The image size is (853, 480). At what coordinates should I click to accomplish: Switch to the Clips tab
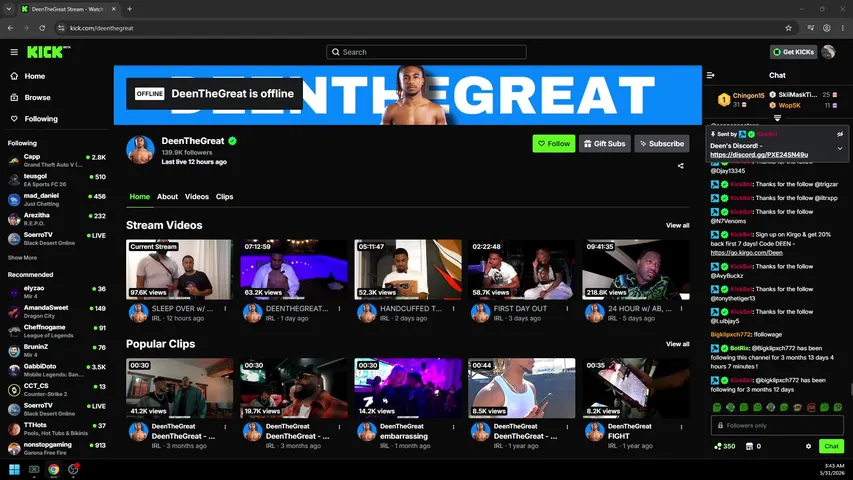coord(224,196)
